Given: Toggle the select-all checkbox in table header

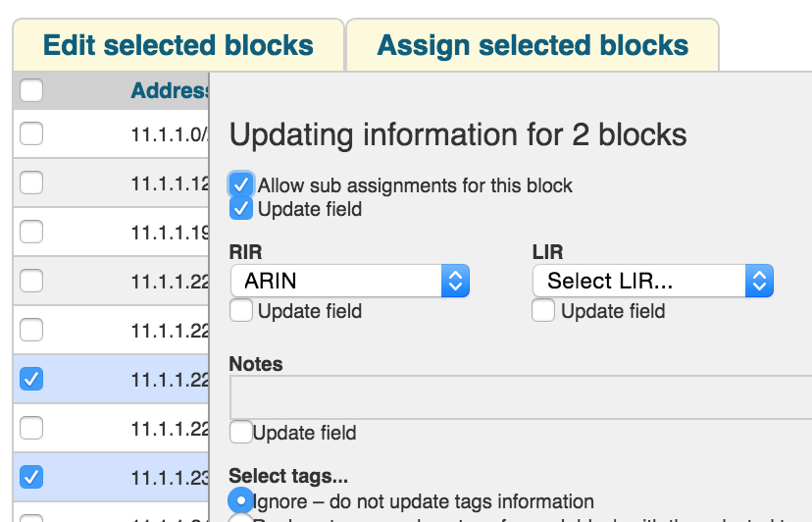Looking at the screenshot, I should [x=31, y=91].
